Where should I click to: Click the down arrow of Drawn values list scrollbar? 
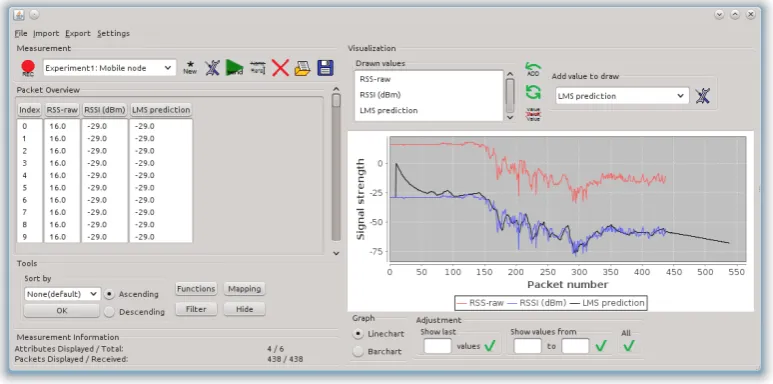click(510, 117)
